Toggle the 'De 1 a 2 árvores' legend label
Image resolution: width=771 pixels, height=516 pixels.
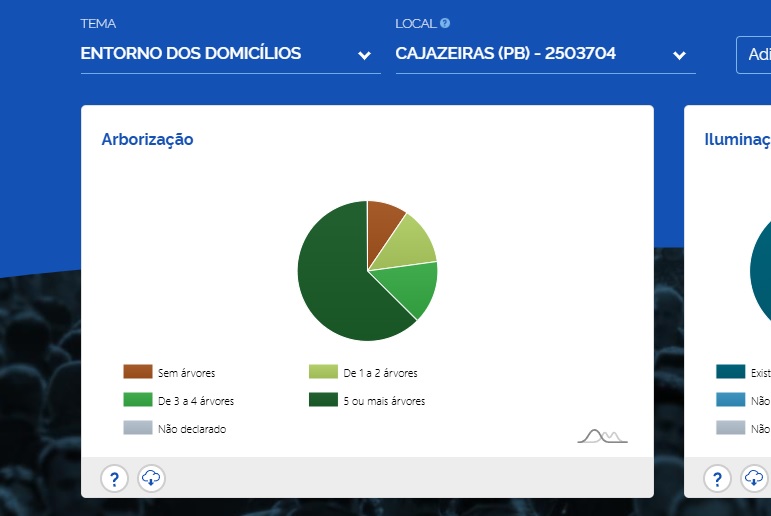[x=380, y=373]
